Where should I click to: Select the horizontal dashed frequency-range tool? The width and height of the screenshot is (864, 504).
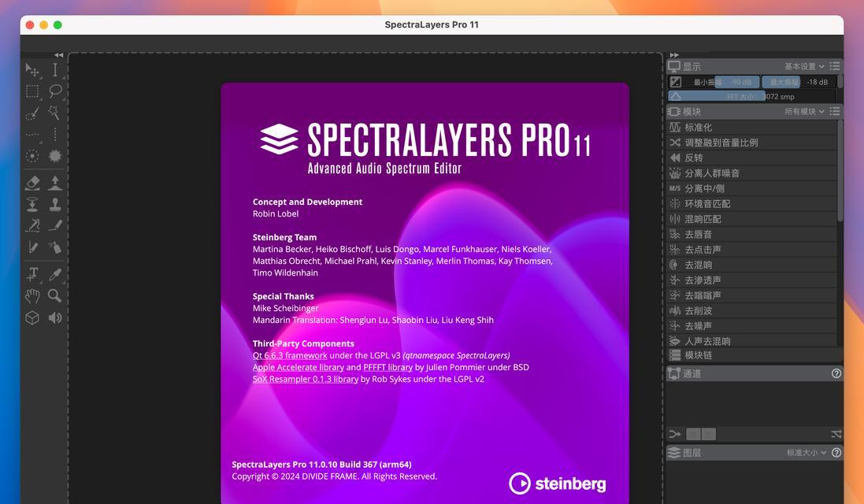coord(32,135)
